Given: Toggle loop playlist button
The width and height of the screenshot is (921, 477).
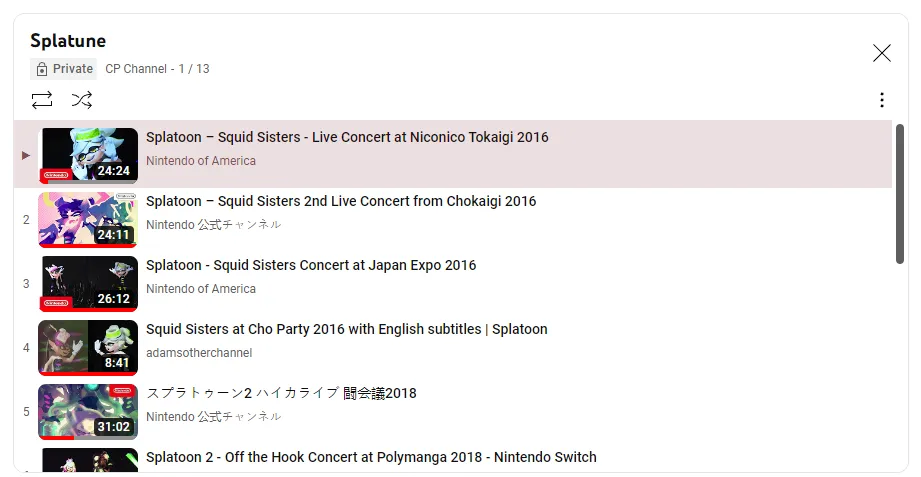Looking at the screenshot, I should (42, 100).
